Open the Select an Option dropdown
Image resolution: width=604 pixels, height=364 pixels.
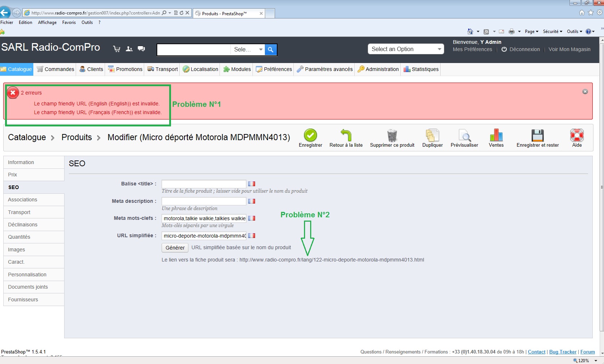pyautogui.click(x=406, y=49)
